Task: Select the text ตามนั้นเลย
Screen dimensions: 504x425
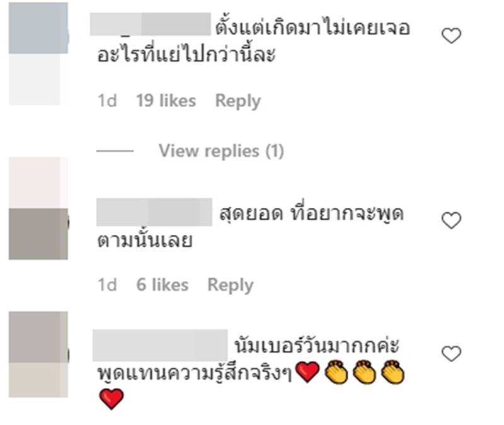Action: pyautogui.click(x=145, y=240)
